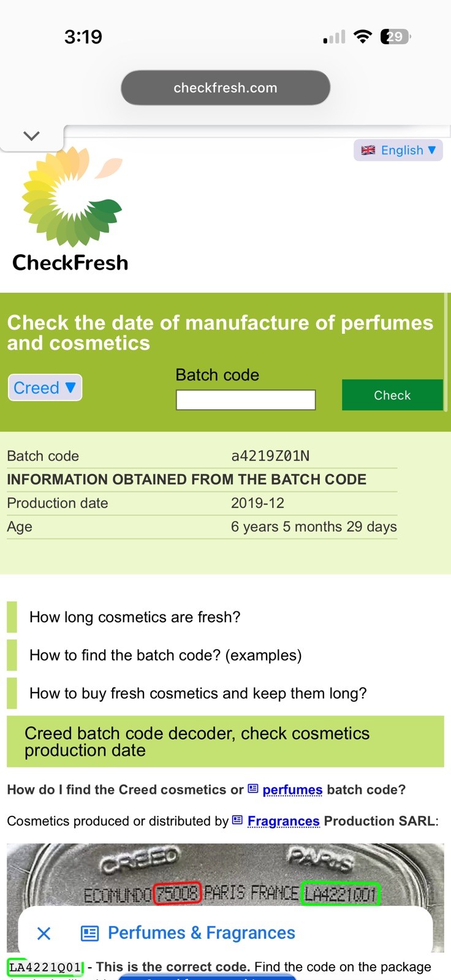Tap the battery indicator in status bar

click(x=395, y=37)
